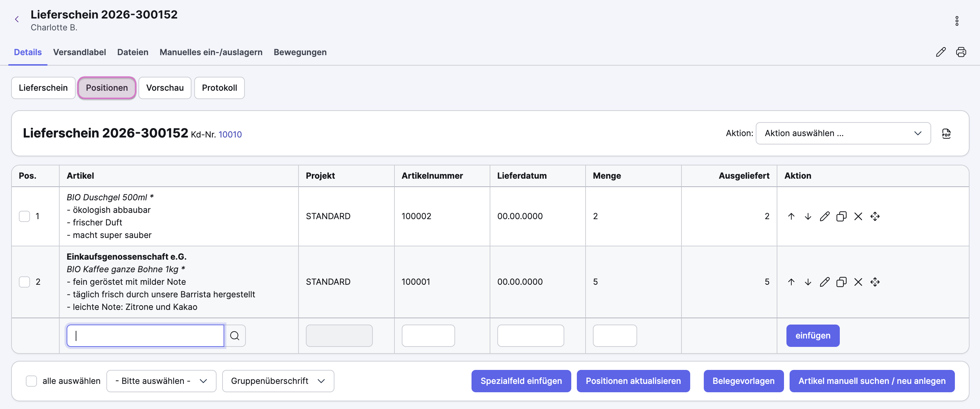The image size is (980, 409).
Task: Click the back arrow next to Lieferschein title
Action: point(17,20)
